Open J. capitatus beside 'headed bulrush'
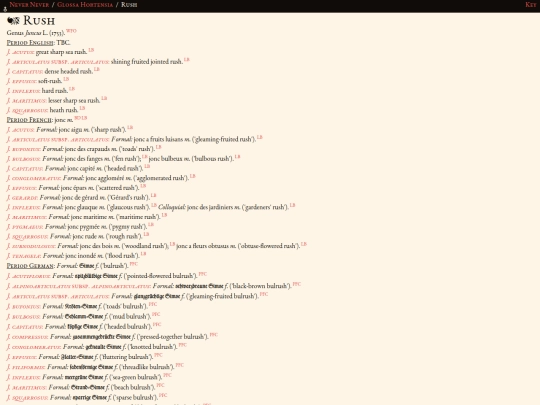Image resolution: width=540 pixels, height=405 pixels. (25, 326)
